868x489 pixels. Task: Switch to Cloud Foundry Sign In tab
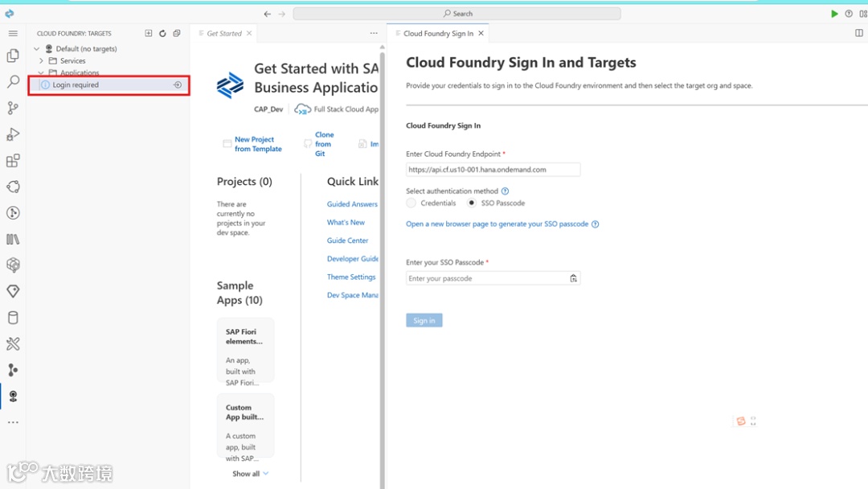pyautogui.click(x=438, y=33)
